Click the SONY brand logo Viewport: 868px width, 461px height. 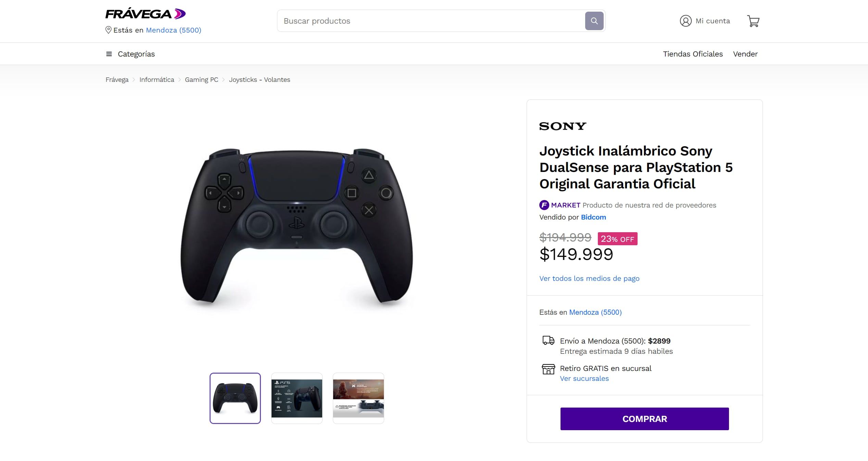click(x=563, y=126)
